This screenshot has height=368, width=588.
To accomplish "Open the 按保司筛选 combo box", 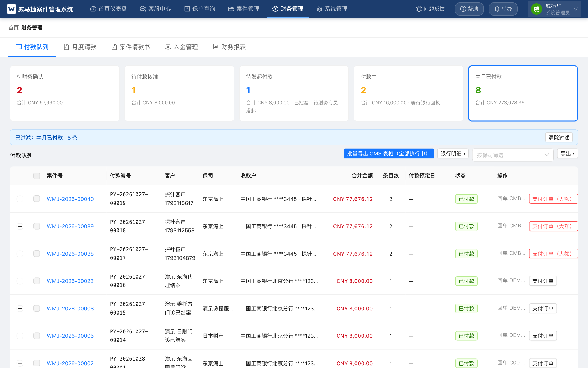I will pyautogui.click(x=513, y=155).
